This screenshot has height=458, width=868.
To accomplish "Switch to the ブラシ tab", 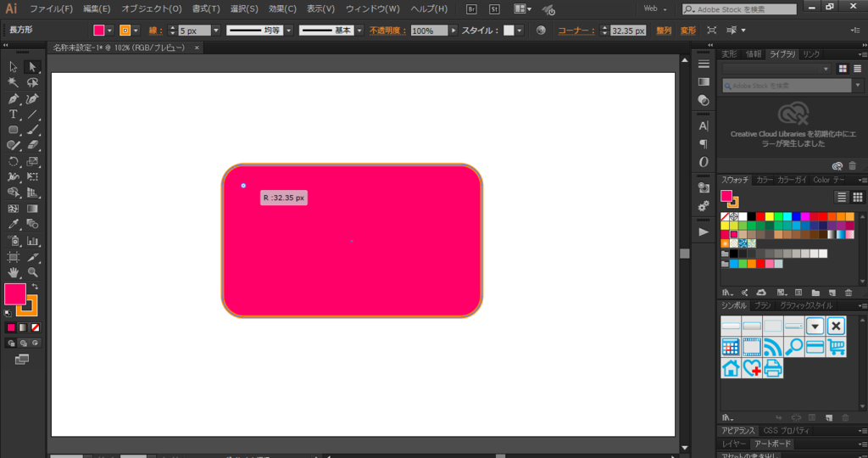I will point(762,305).
